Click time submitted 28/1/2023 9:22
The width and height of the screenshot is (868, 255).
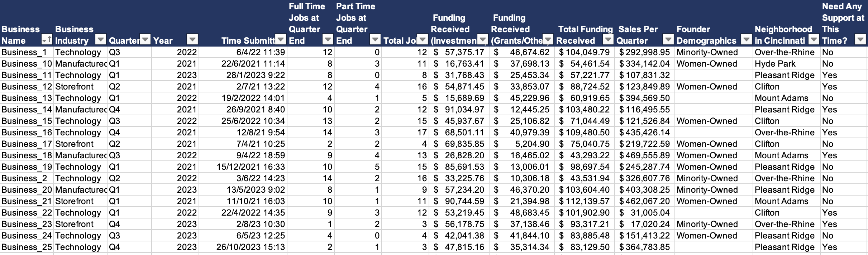pos(243,75)
